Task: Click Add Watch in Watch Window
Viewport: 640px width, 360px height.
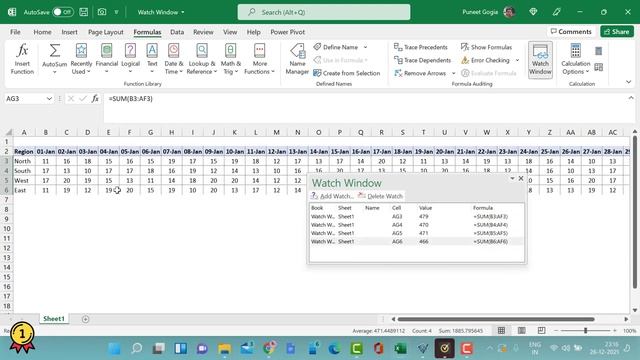Action: 332,196
